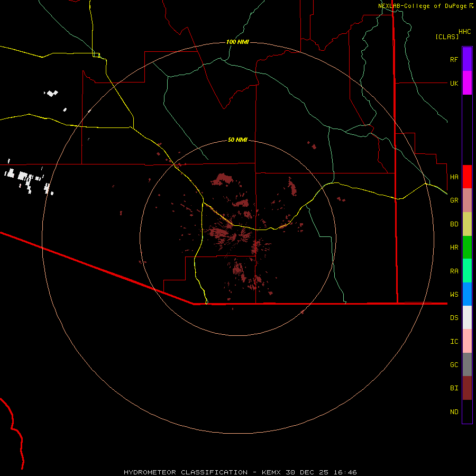
Task: Click the RA legend label
Action: [454, 271]
